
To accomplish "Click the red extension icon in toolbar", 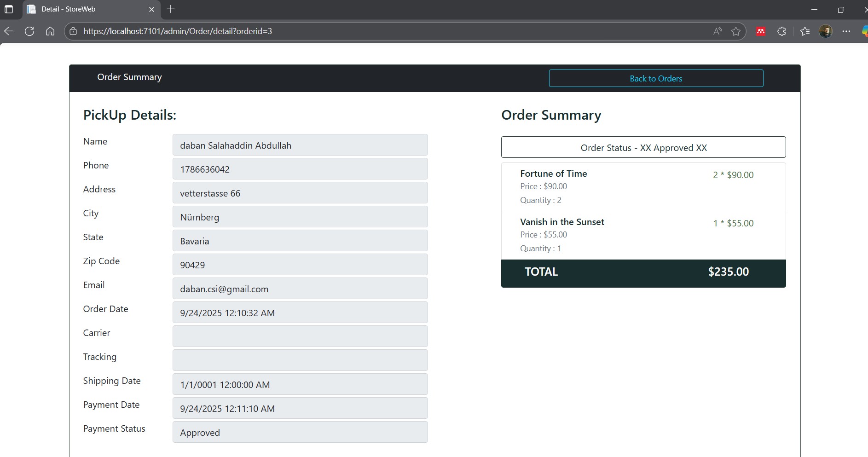I will 761,31.
